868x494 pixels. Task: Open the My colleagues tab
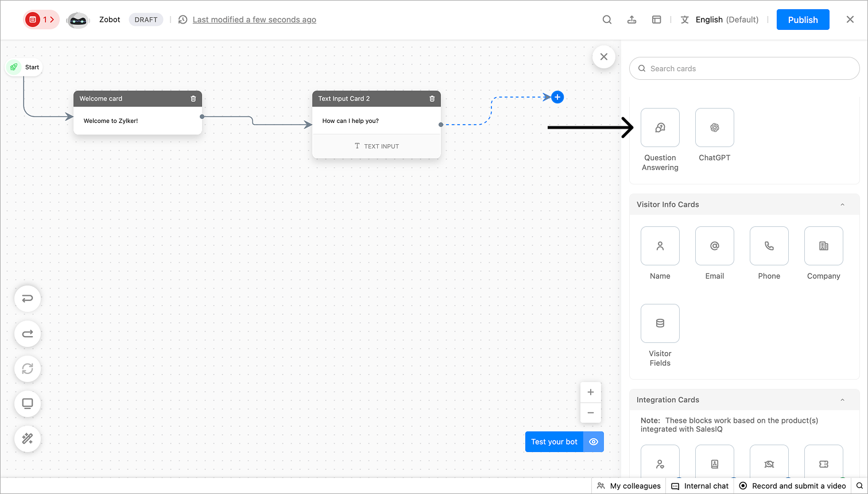[x=629, y=486]
